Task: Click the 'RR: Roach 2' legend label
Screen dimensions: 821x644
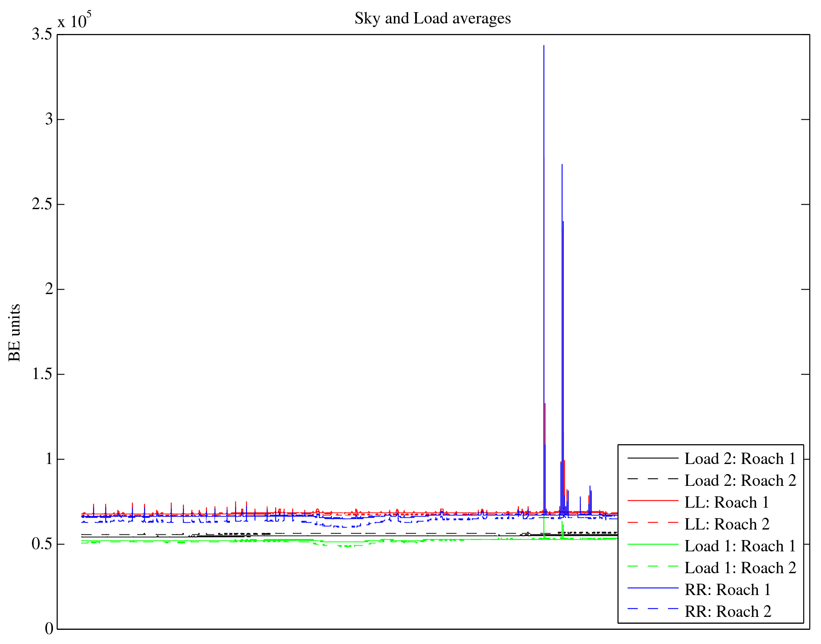Action: coord(727,612)
